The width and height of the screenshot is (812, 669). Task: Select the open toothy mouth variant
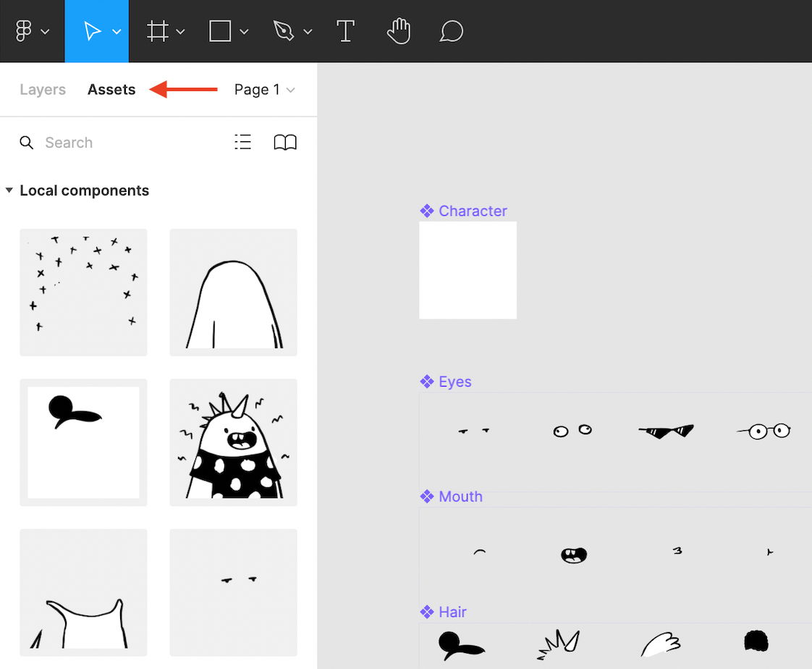click(574, 555)
